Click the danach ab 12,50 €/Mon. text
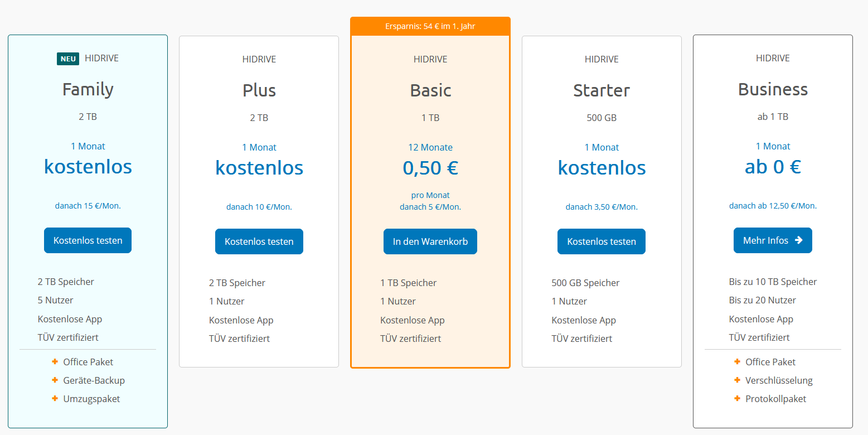 773,206
